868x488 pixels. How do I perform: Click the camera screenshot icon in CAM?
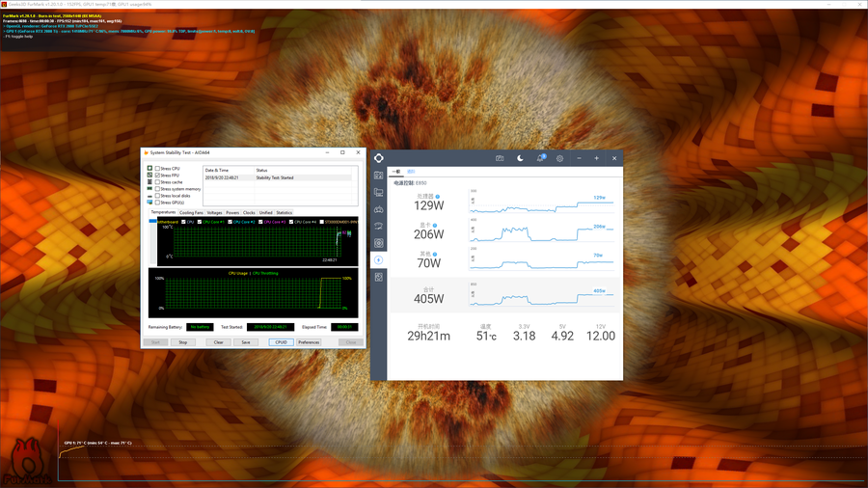[x=501, y=158]
